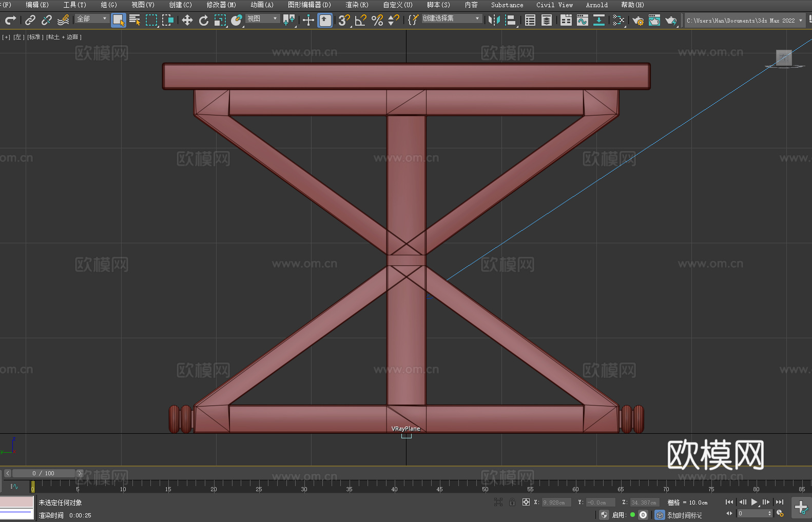
Task: Open the 编辑(E) menu
Action: coord(37,5)
